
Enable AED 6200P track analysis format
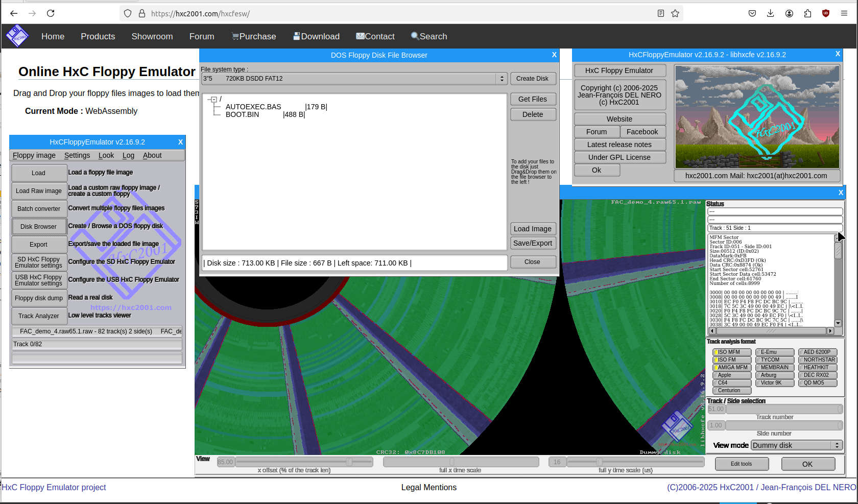pos(818,352)
